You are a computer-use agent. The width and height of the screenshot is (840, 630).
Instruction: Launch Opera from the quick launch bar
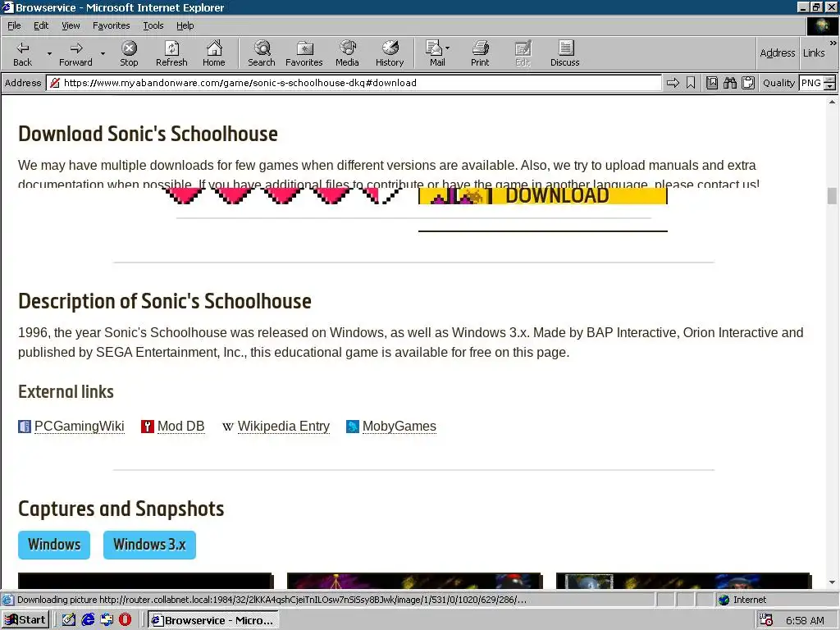(125, 620)
